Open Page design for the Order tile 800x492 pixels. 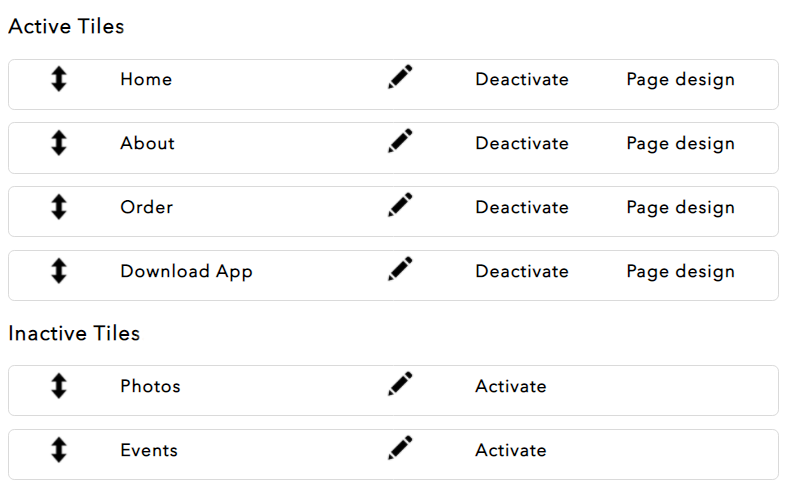[681, 208]
